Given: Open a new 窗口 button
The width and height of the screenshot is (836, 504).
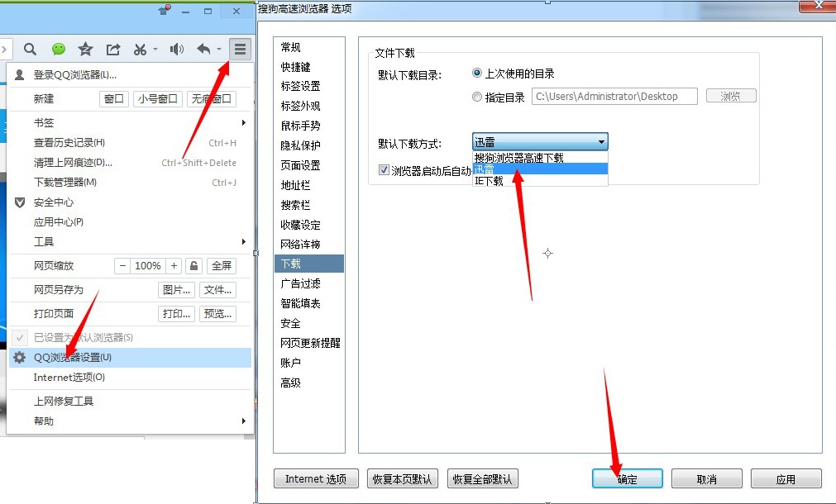Looking at the screenshot, I should click(x=114, y=99).
